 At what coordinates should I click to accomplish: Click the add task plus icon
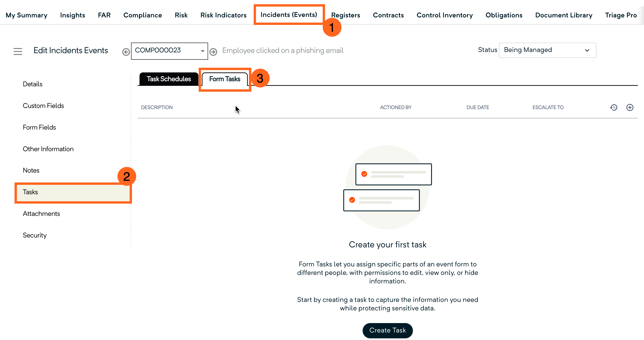(629, 108)
